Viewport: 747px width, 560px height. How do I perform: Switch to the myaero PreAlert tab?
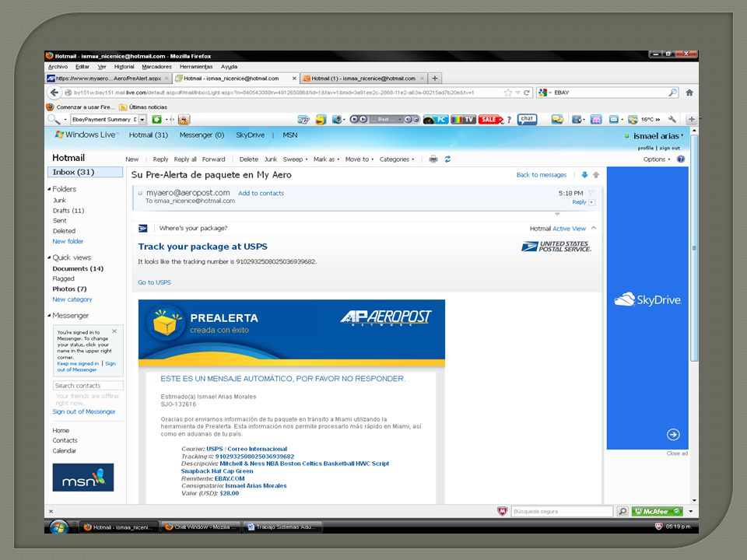tap(109, 78)
